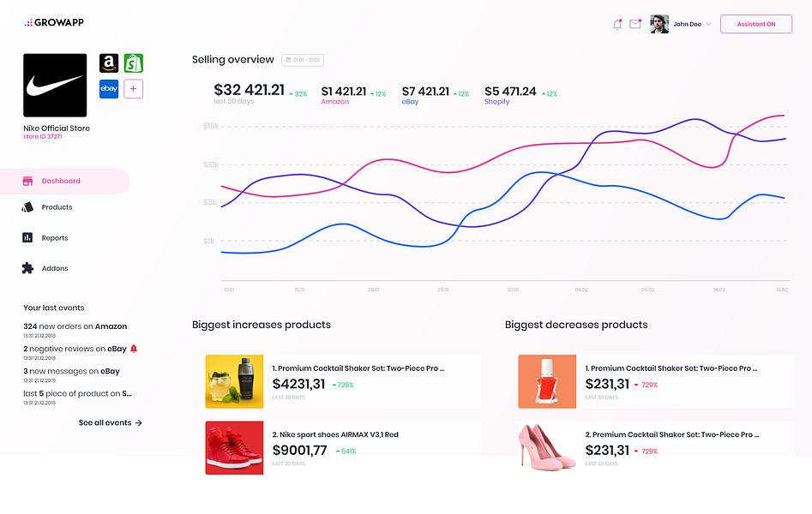
Task: Open the Dashboard menu item
Action: point(64,181)
